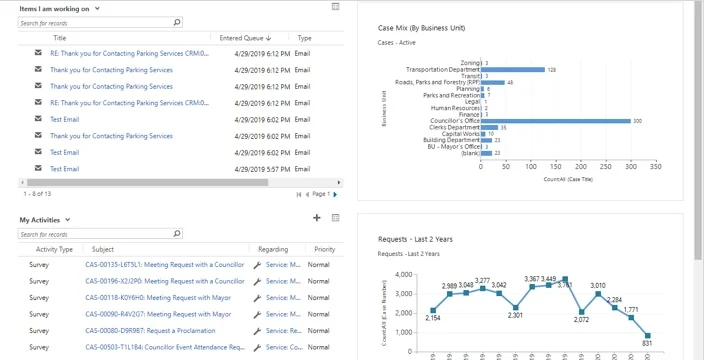Expand the Items I am working on dropdown

tap(97, 9)
